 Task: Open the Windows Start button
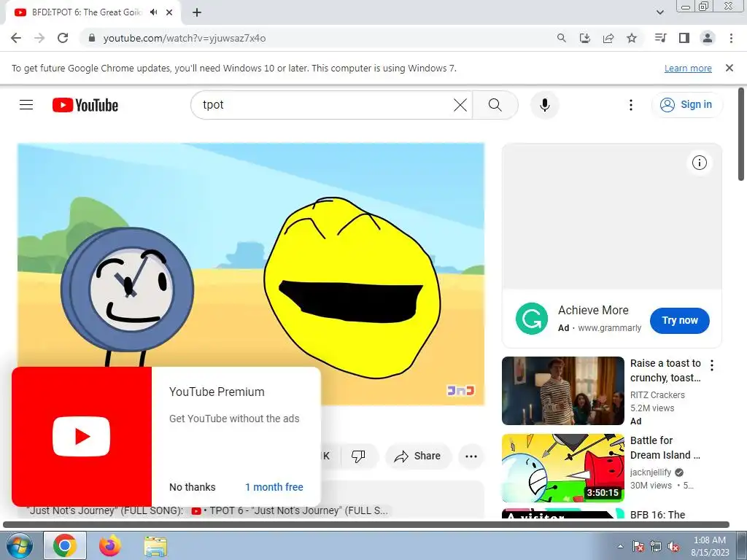point(20,545)
